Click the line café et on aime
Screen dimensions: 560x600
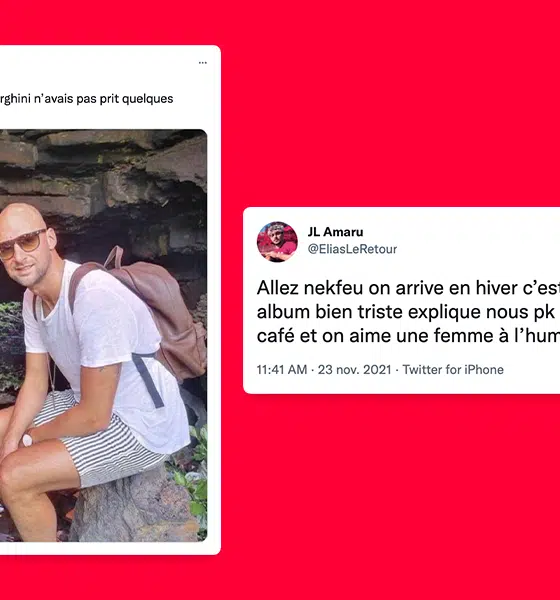(408, 336)
